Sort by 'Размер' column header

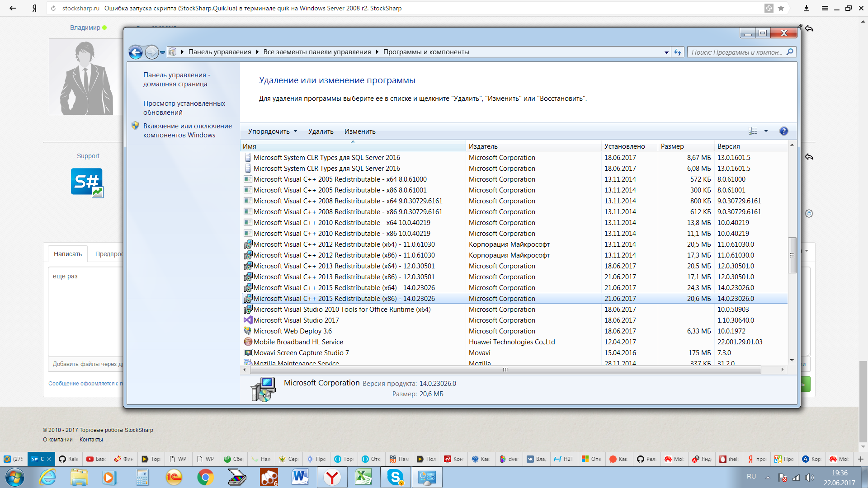point(686,146)
